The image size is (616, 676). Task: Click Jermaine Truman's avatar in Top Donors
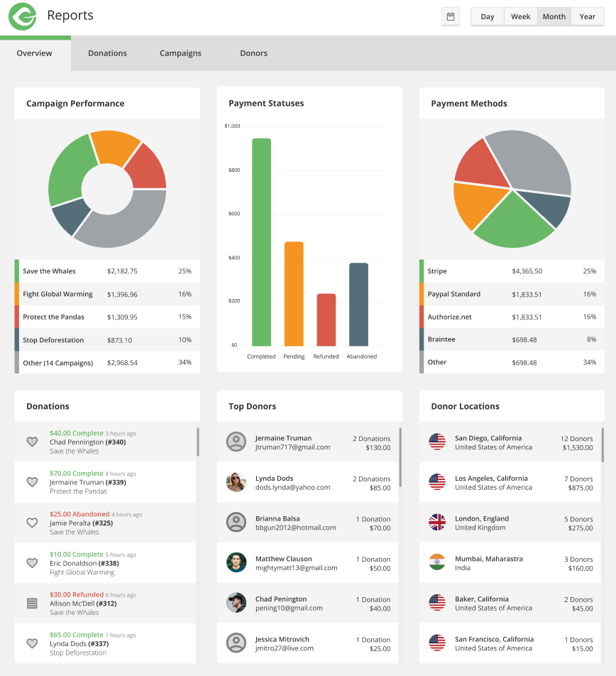(x=236, y=441)
